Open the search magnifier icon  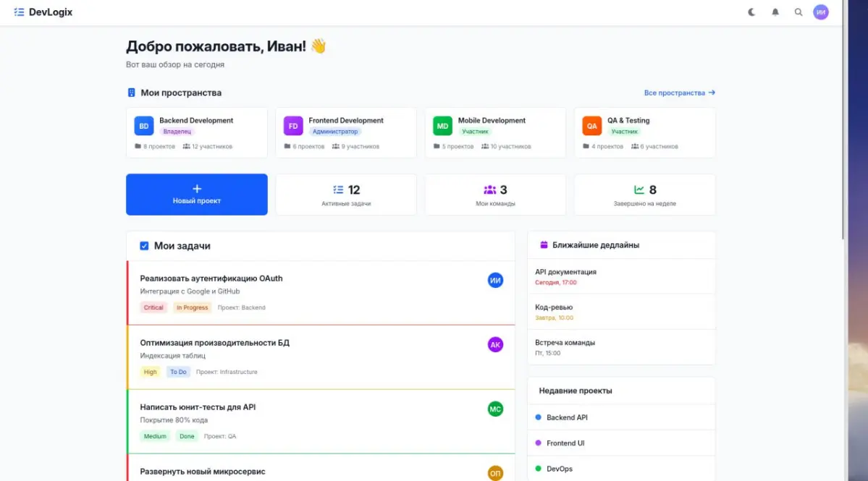(799, 12)
